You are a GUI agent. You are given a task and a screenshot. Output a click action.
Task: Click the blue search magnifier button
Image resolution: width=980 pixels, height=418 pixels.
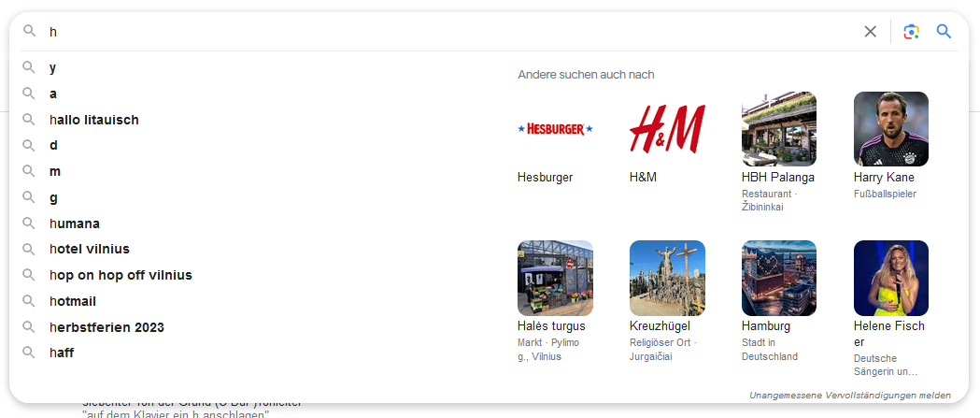click(x=944, y=32)
